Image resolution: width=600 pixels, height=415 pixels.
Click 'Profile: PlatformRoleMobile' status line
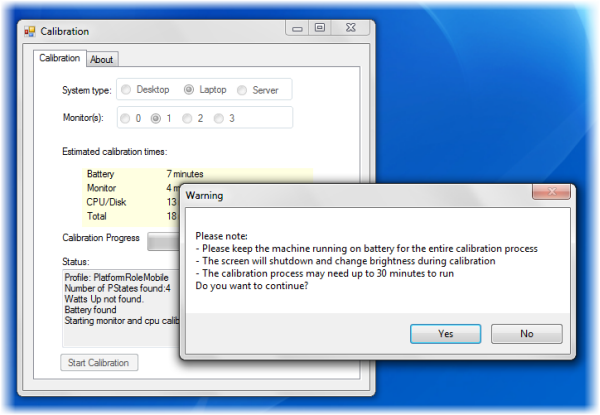pyautogui.click(x=116, y=278)
